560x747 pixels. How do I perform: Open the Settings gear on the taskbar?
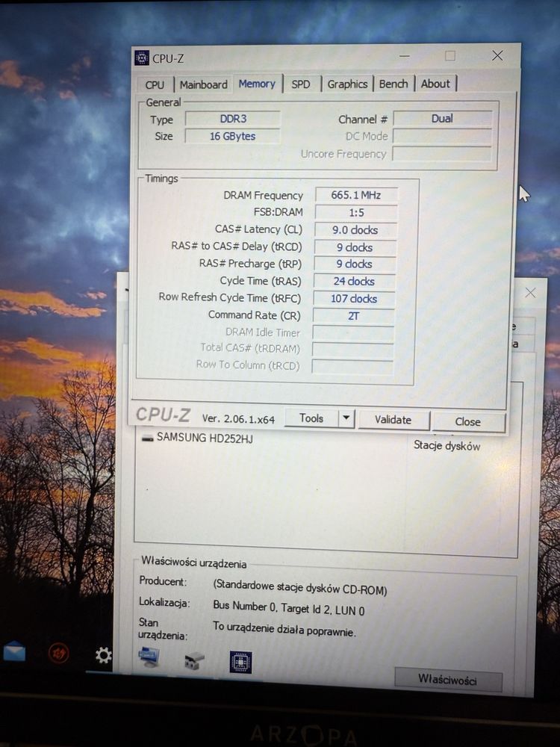[103, 656]
